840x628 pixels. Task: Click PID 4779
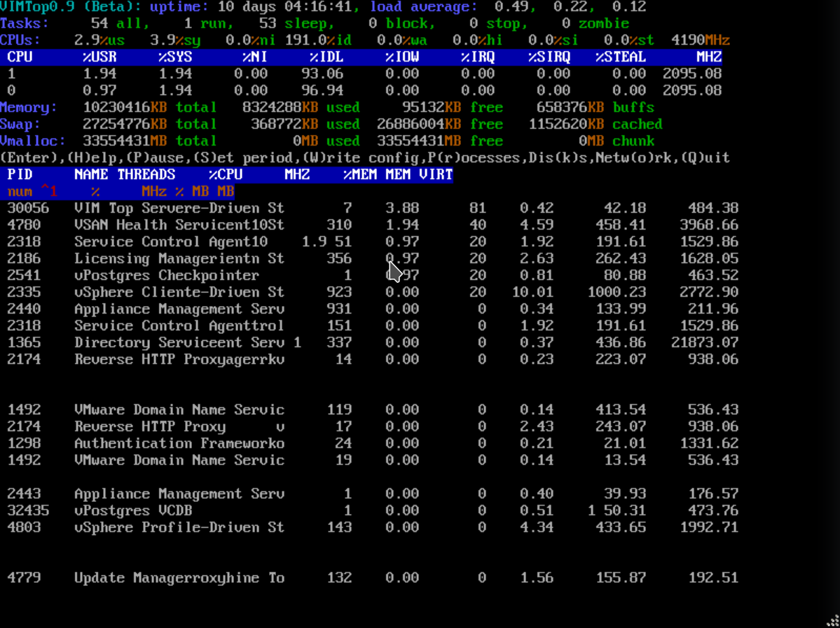click(24, 578)
